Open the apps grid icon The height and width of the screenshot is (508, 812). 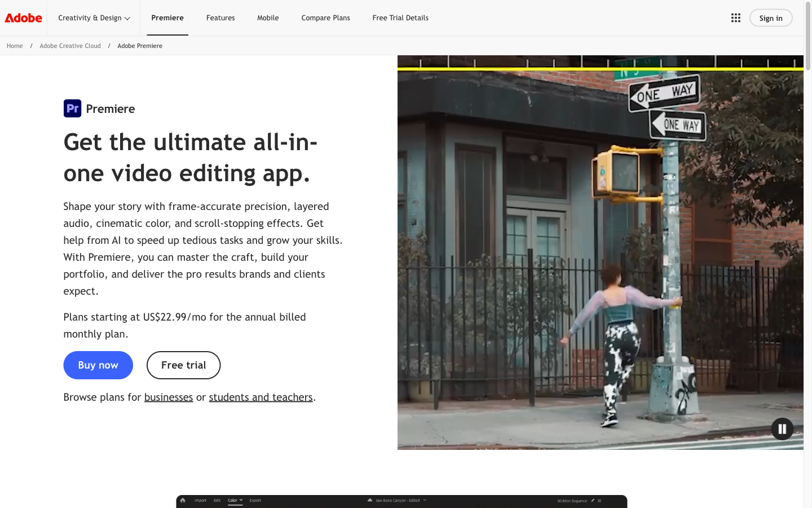pos(735,18)
